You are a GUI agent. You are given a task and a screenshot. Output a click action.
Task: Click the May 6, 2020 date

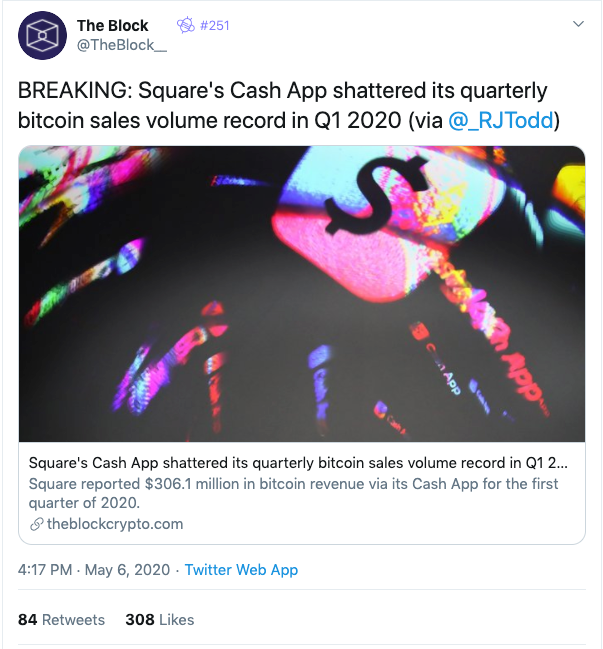[x=127, y=570]
